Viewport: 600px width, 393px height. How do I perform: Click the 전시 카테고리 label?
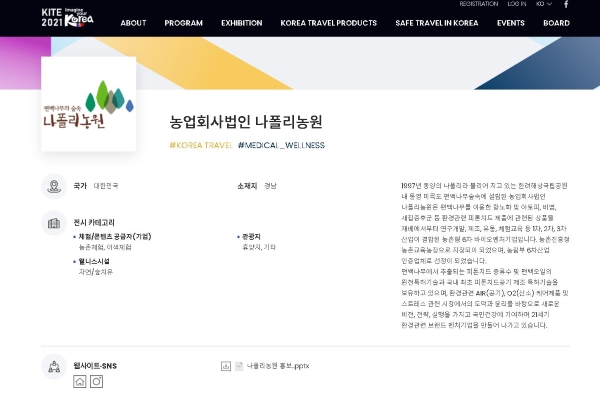coord(94,223)
